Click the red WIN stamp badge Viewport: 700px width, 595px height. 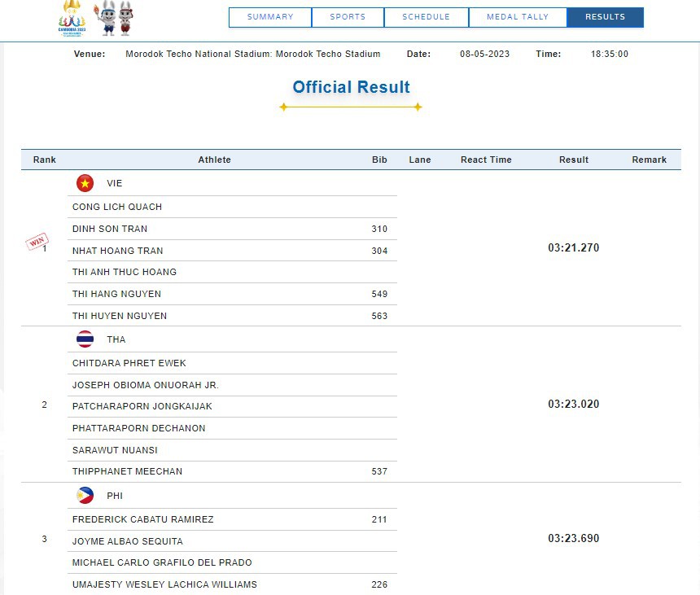37,242
